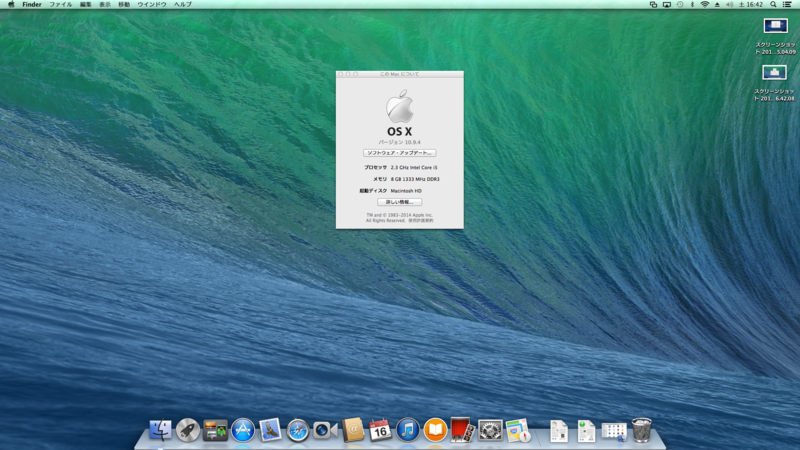Screen dimensions: 800x450
Task: Click the Apple logo in About window
Action: tap(399, 107)
